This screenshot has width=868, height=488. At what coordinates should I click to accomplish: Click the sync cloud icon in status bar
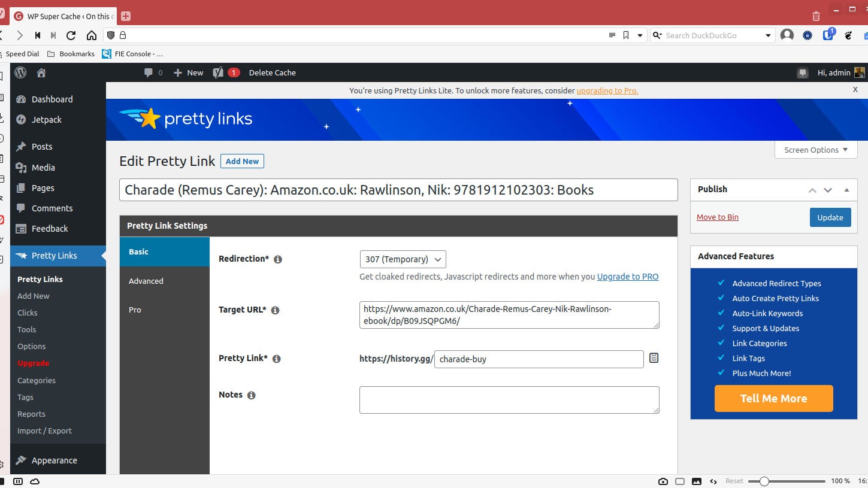tap(35, 481)
